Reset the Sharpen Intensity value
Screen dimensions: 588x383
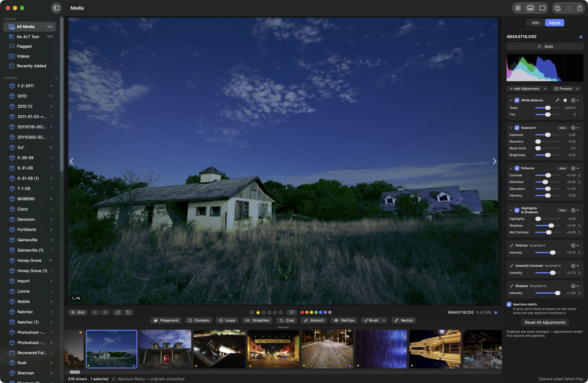(579, 293)
